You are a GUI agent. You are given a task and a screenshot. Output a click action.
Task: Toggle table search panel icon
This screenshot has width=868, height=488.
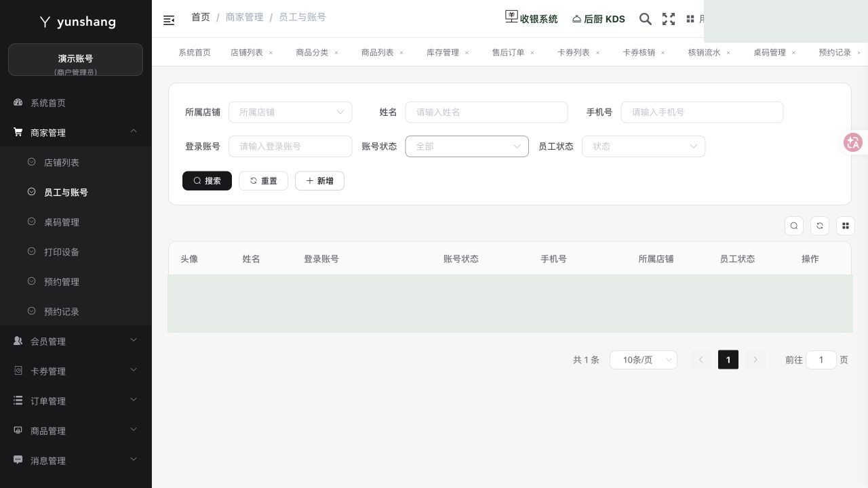794,226
